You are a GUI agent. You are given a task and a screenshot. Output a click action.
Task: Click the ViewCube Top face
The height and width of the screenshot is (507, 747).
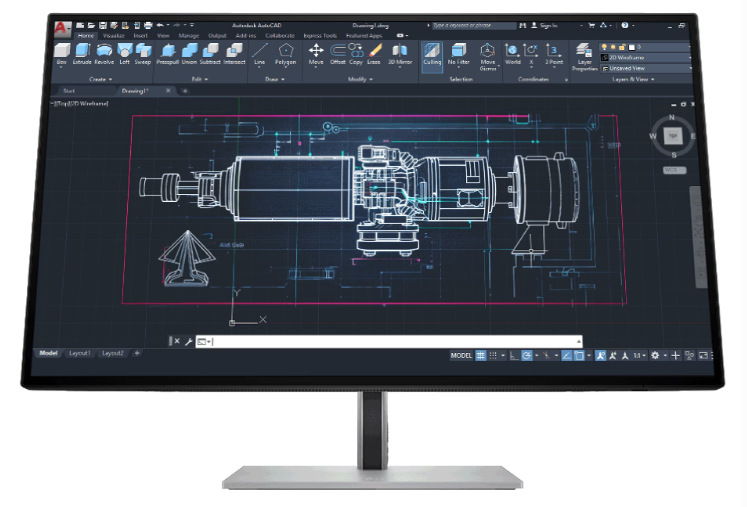point(672,133)
